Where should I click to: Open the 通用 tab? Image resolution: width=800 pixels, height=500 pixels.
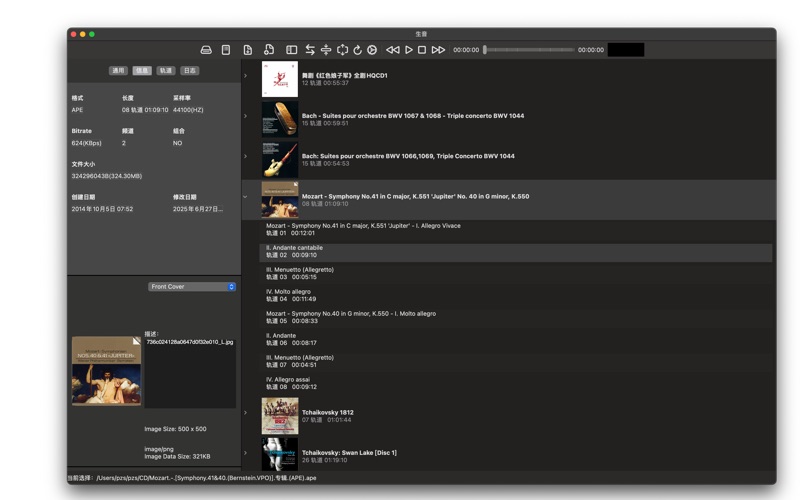click(118, 71)
